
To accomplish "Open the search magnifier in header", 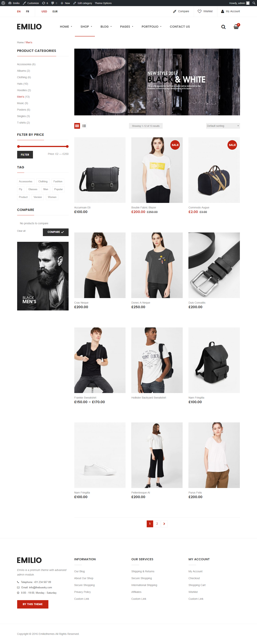I will (x=223, y=27).
